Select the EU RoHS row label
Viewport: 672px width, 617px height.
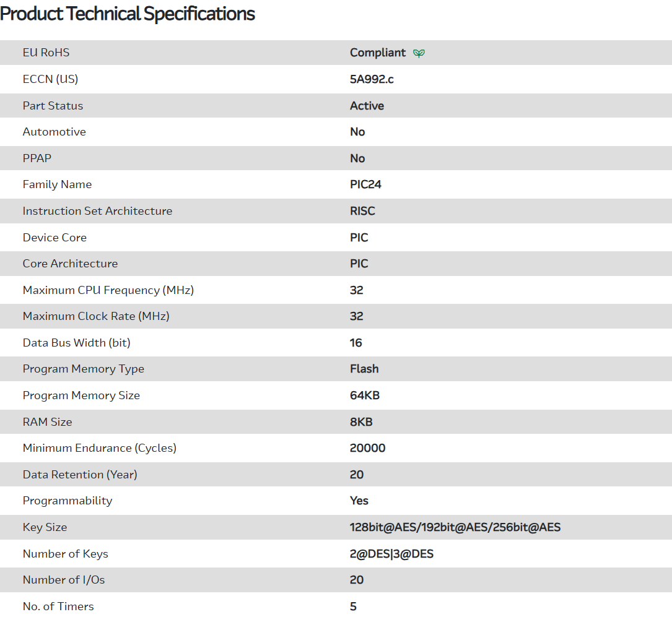[46, 53]
